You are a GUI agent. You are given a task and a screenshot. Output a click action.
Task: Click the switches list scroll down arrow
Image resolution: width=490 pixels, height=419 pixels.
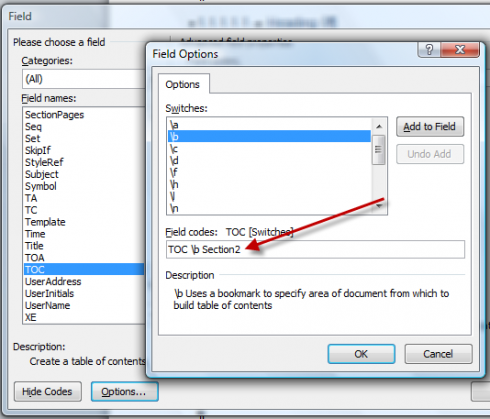(379, 206)
